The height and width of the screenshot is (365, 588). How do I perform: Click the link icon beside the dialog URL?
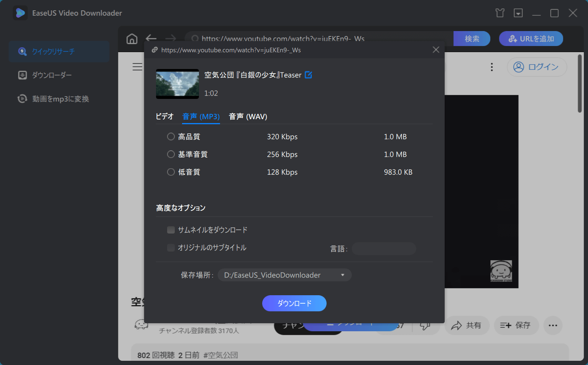[x=155, y=50]
